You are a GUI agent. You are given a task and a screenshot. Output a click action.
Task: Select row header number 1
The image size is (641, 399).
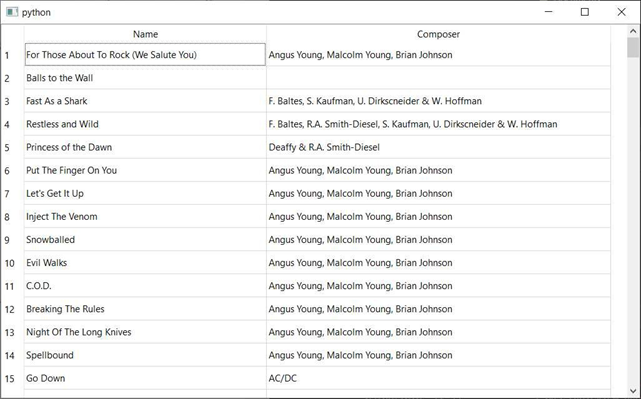tap(12, 55)
